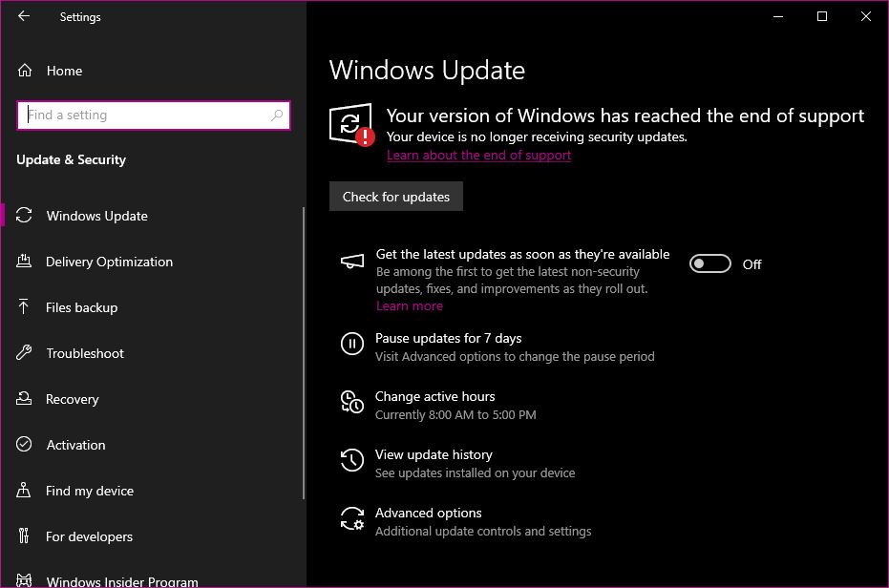The height and width of the screenshot is (588, 889).
Task: Click 'Visit Advanced options to change the pause period'
Action: coord(515,357)
